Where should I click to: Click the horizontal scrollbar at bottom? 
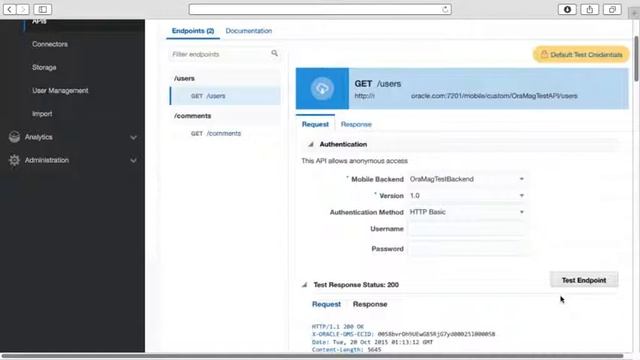tap(312, 356)
